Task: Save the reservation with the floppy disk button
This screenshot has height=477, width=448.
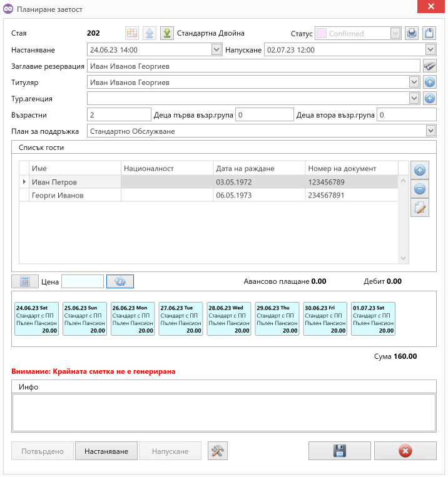Action: [340, 451]
